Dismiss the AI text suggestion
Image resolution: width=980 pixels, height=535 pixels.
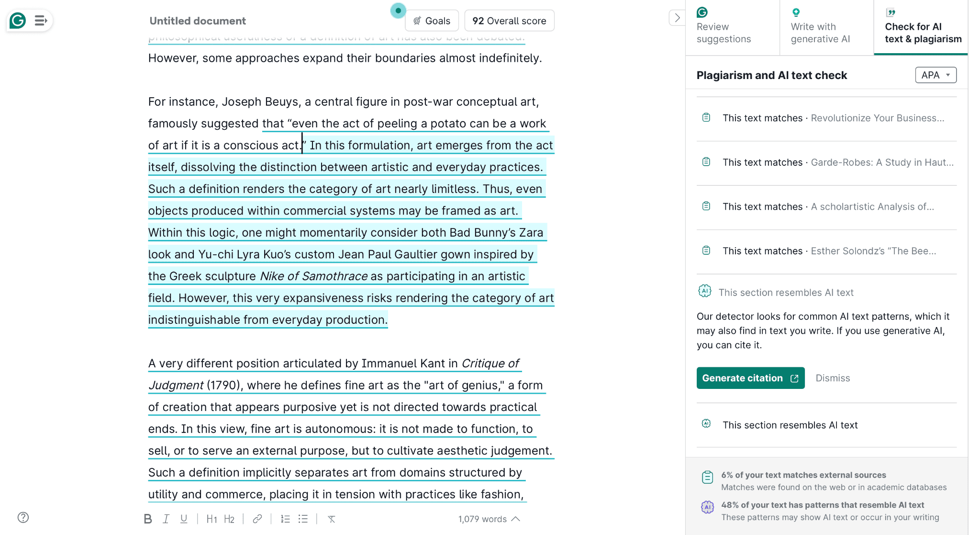point(833,378)
